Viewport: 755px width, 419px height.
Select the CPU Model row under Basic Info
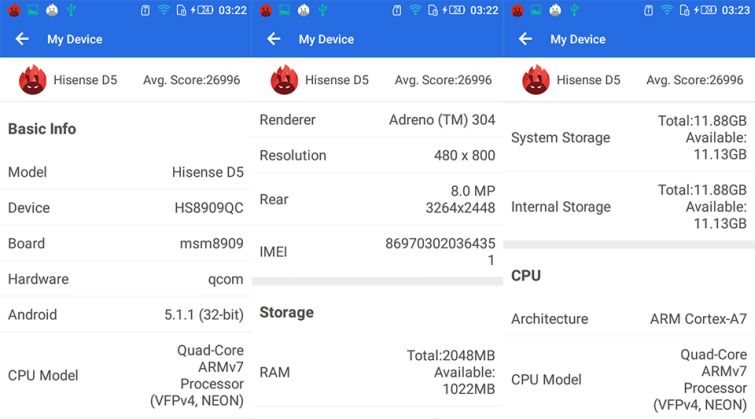tap(126, 375)
